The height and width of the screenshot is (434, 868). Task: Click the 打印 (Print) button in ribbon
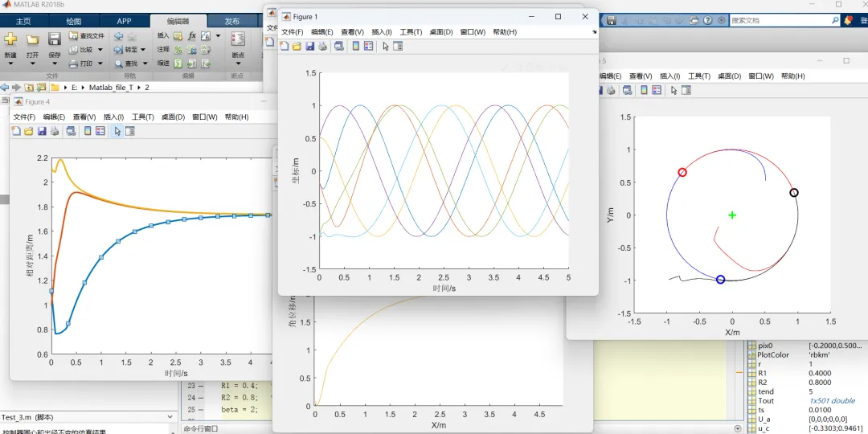[x=81, y=63]
